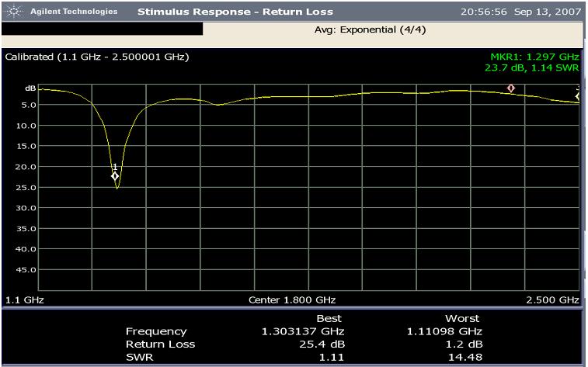Screen dimensions: 588x367
Task: Click the '40.0' y-axis label
Action: tap(26, 249)
